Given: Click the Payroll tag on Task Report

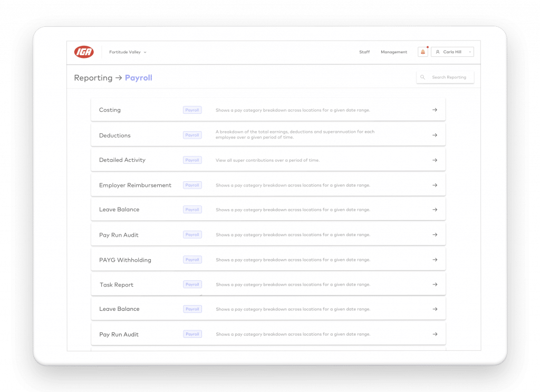Looking at the screenshot, I should [192, 285].
